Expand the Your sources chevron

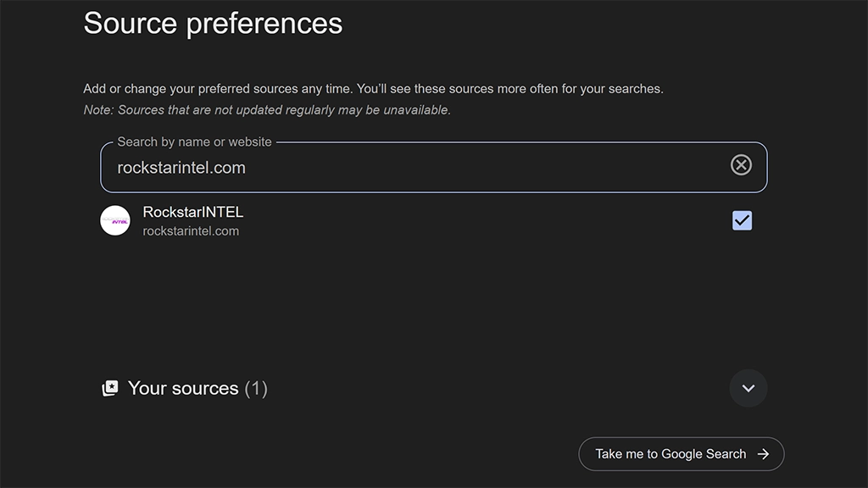point(748,388)
